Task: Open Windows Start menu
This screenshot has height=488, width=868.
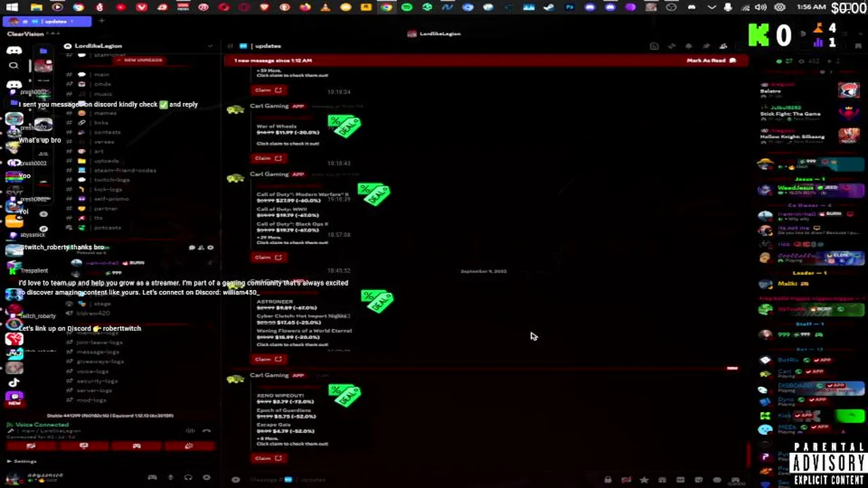Action: [x=12, y=7]
